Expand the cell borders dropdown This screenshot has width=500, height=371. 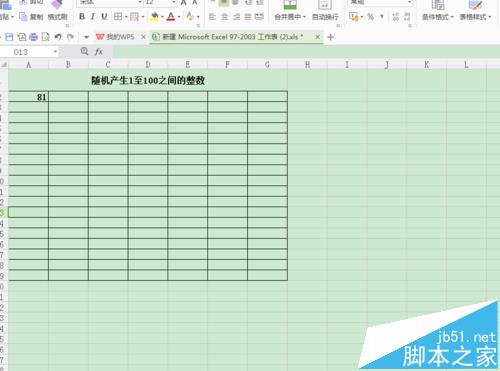(x=126, y=17)
